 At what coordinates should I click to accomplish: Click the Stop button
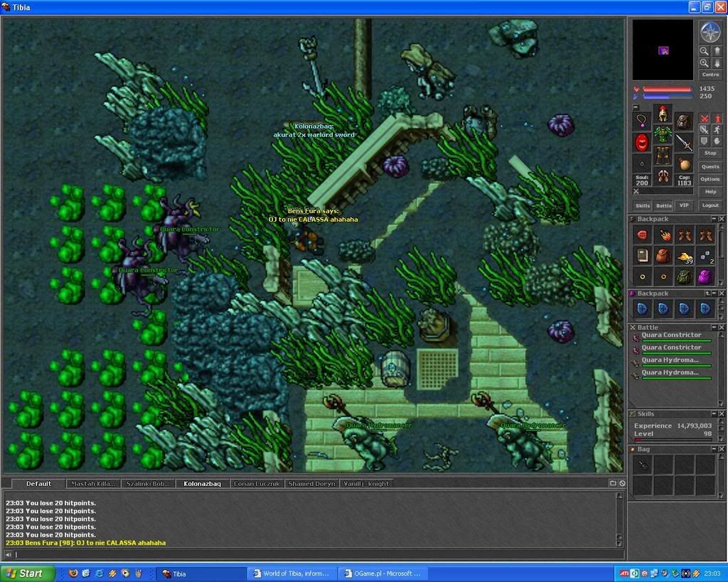(x=710, y=153)
